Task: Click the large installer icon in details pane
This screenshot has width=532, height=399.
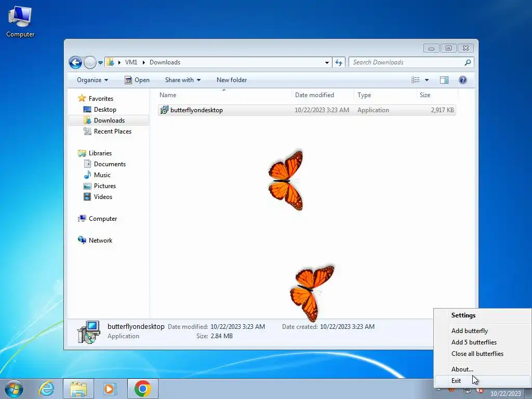Action: coord(88,332)
